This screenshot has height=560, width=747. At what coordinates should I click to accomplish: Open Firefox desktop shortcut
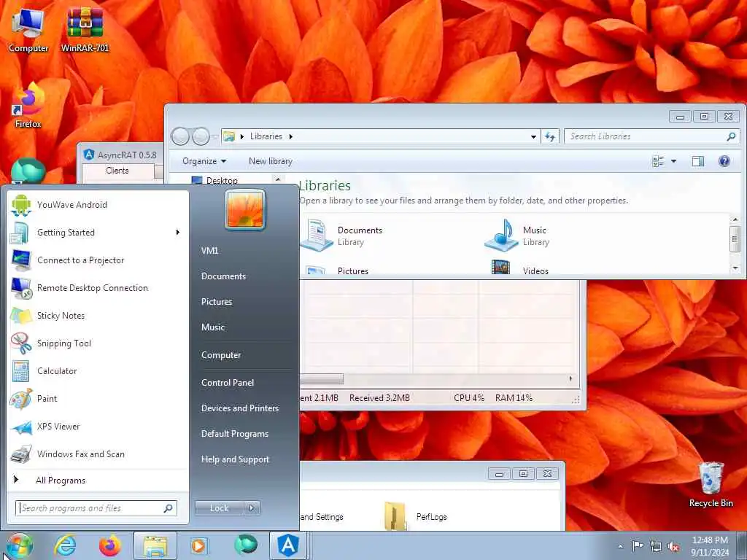(28, 105)
